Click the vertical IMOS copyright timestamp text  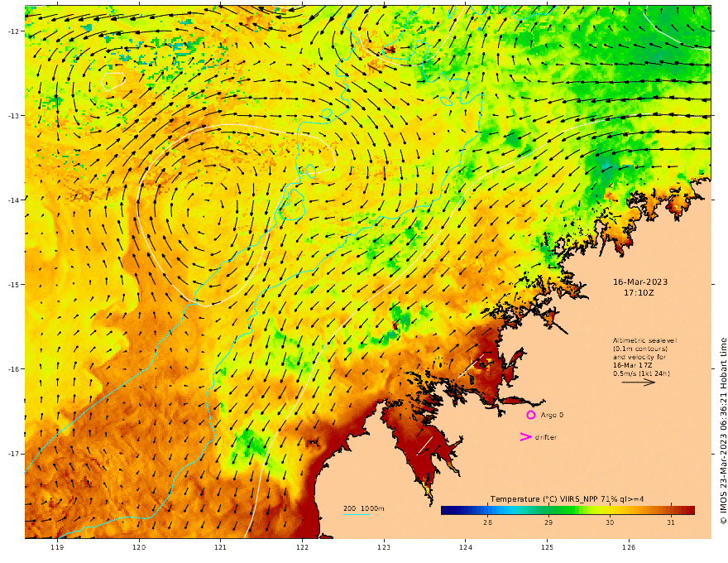722,431
